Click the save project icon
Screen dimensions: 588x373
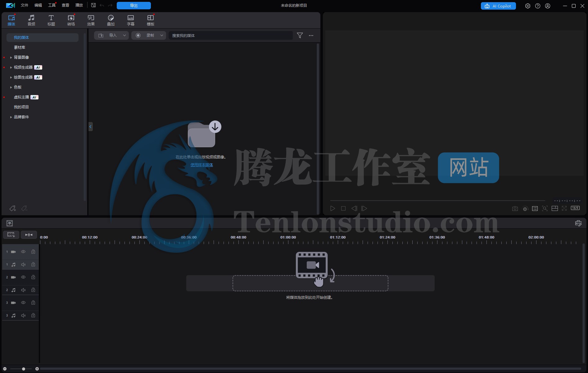[x=93, y=5]
